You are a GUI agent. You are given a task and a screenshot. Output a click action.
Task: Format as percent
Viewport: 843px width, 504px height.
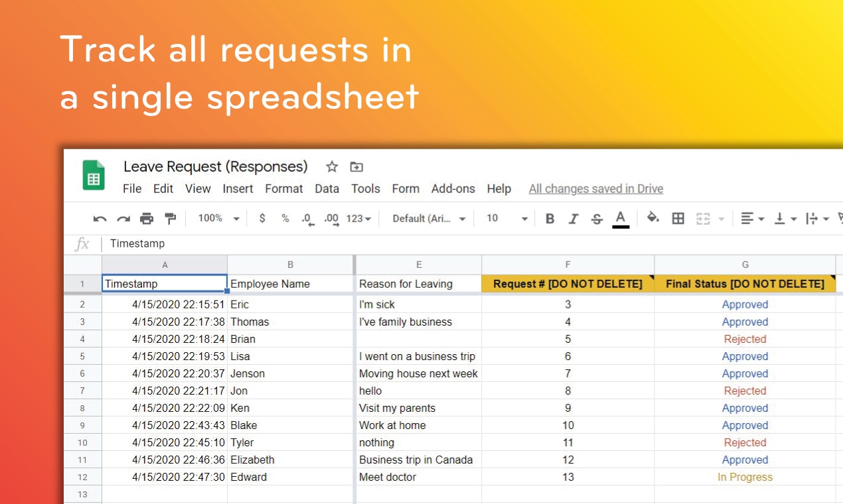tap(285, 218)
